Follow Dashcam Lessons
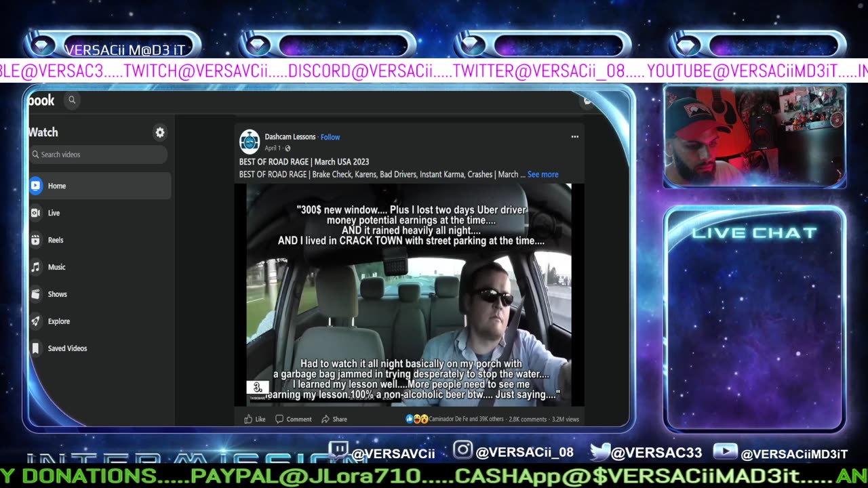Screen dimensions: 868x488 [330, 137]
